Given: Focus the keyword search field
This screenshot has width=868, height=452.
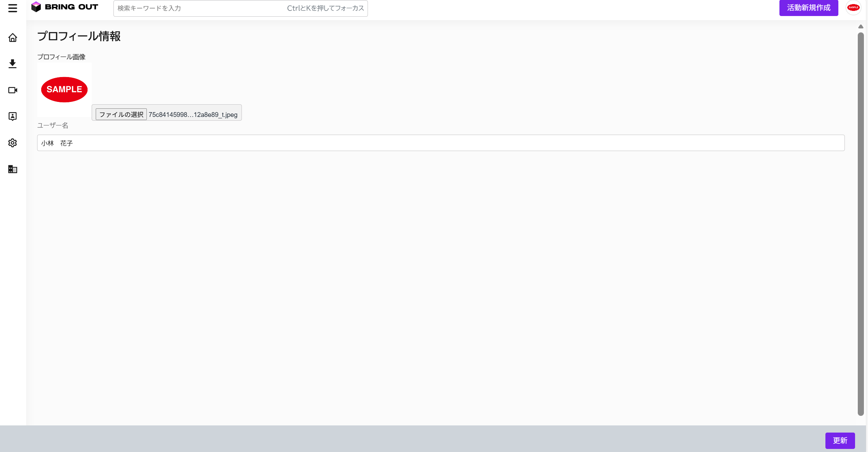Looking at the screenshot, I should (241, 8).
